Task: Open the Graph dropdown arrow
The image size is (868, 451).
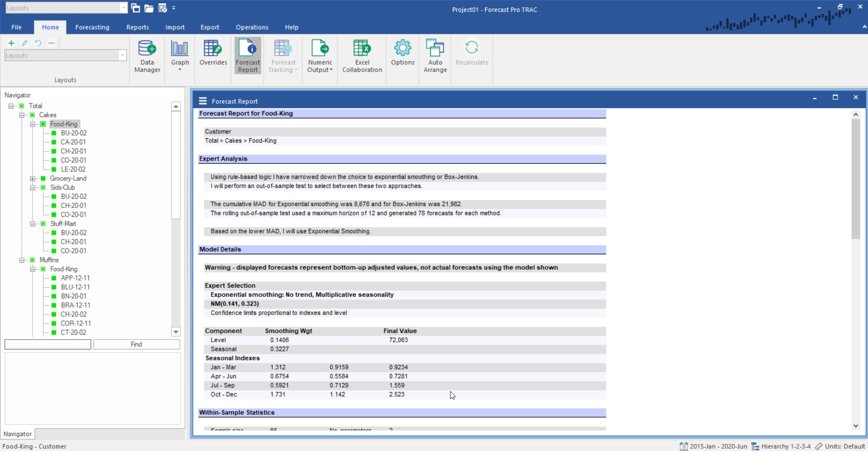Action: 180,70
